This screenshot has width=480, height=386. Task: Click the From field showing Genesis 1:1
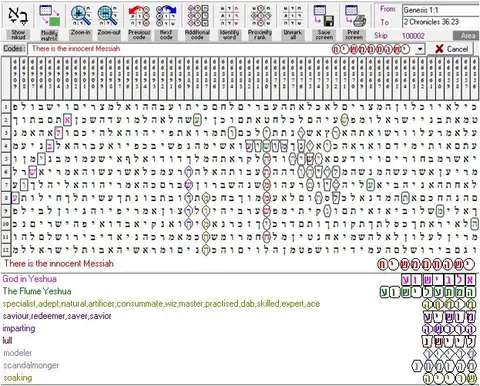pos(441,10)
